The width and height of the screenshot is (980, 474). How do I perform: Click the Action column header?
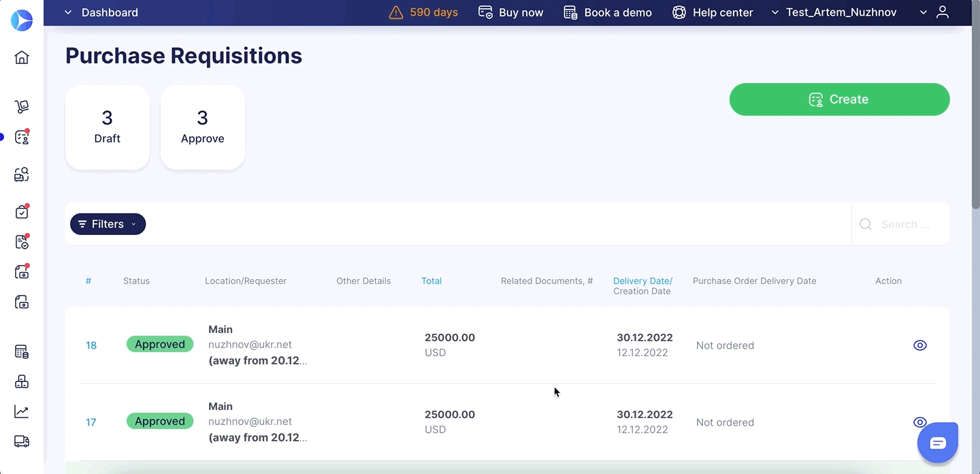(x=889, y=281)
